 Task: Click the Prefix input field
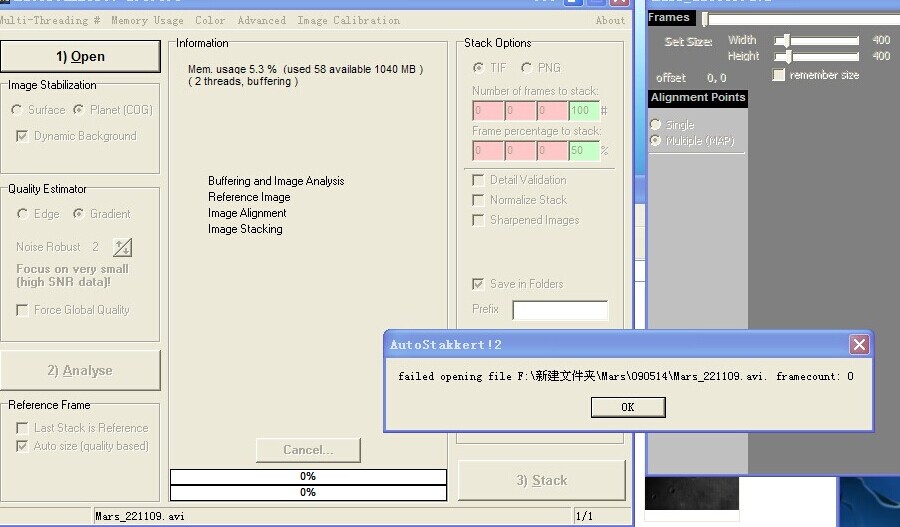point(560,309)
